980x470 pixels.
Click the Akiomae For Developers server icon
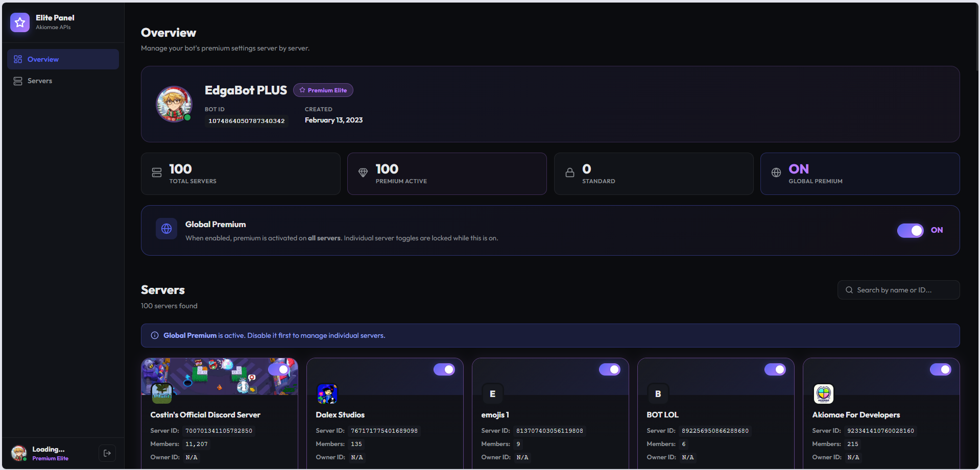coord(824,394)
